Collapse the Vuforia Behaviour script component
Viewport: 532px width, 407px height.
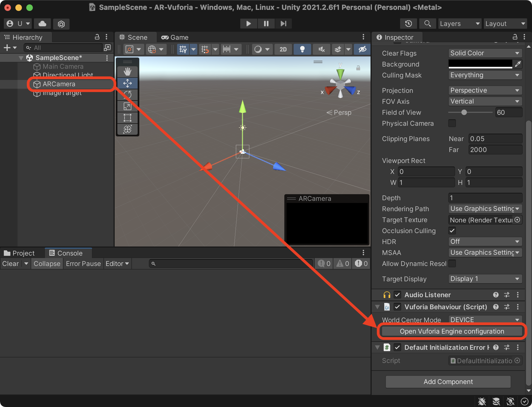pos(378,307)
